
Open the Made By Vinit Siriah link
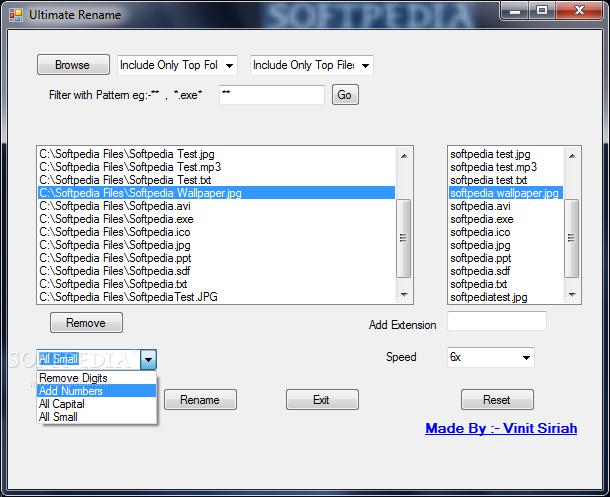[x=501, y=428]
